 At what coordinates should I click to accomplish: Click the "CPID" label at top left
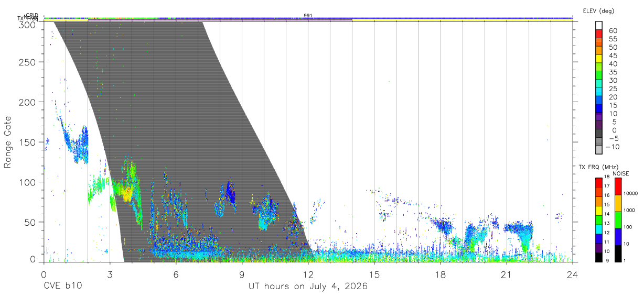pos(32,15)
